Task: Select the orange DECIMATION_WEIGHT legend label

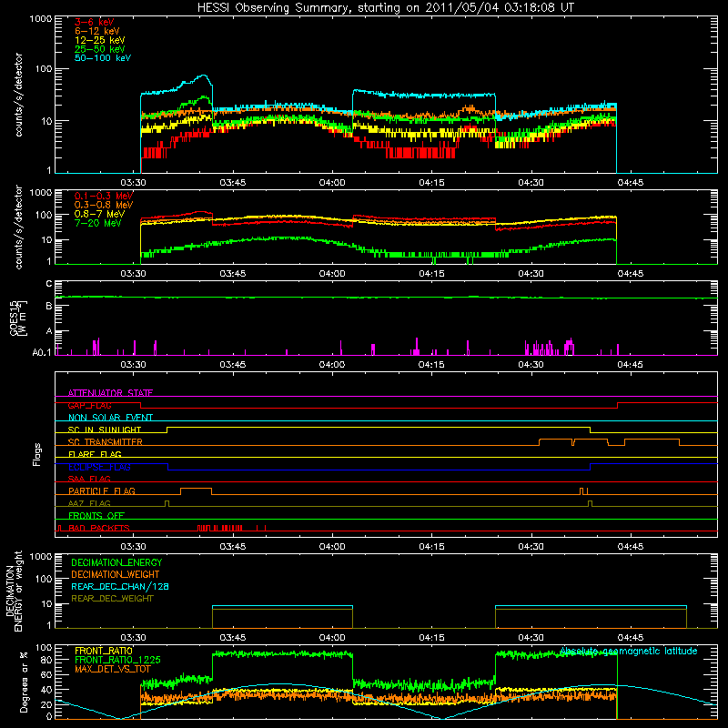Action: [116, 574]
